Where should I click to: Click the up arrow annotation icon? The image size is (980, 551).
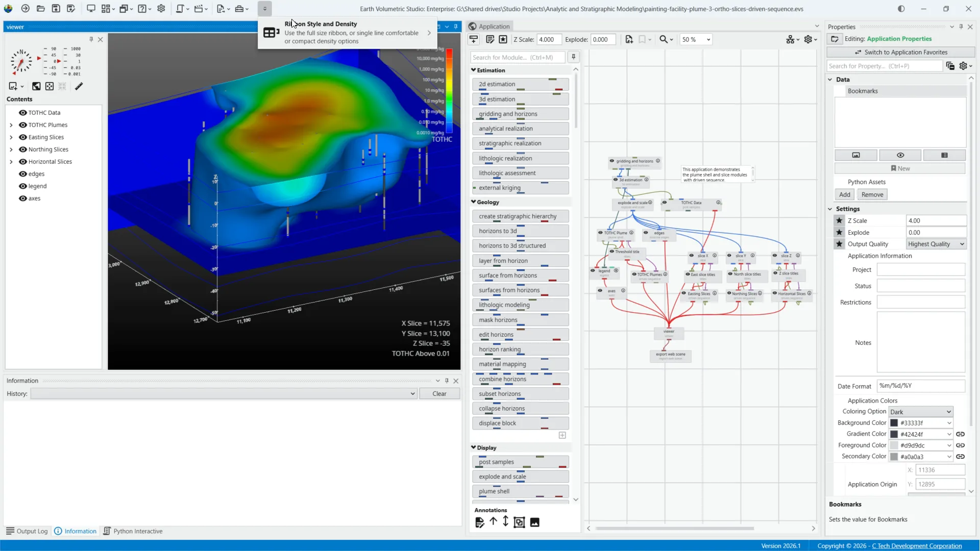point(493,521)
